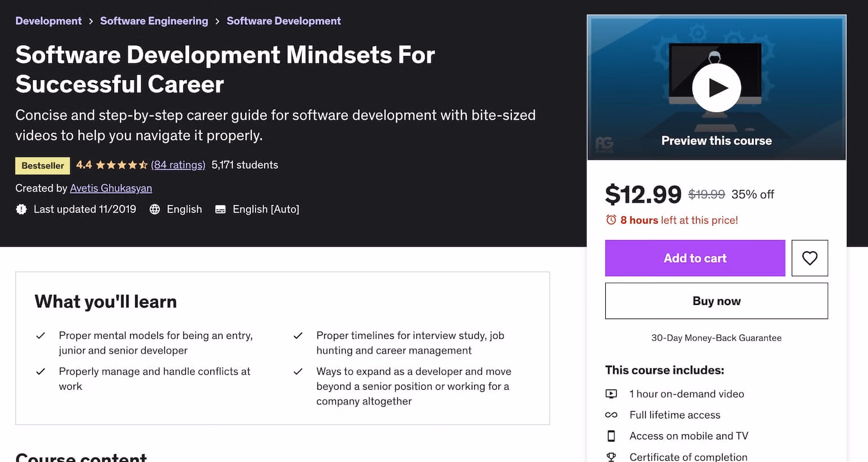Viewport: 868px width, 462px height.
Task: Open instructor Avetis Ghukasyan's profile
Action: pos(111,188)
